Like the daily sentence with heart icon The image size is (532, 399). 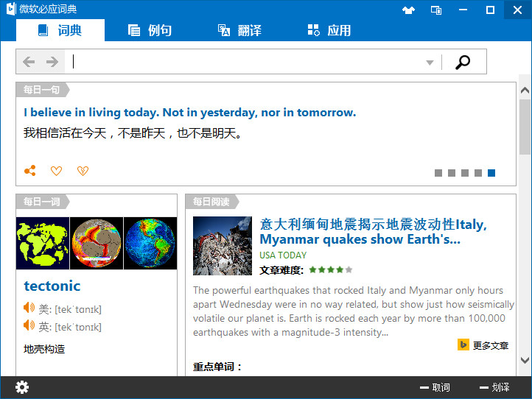[56, 171]
